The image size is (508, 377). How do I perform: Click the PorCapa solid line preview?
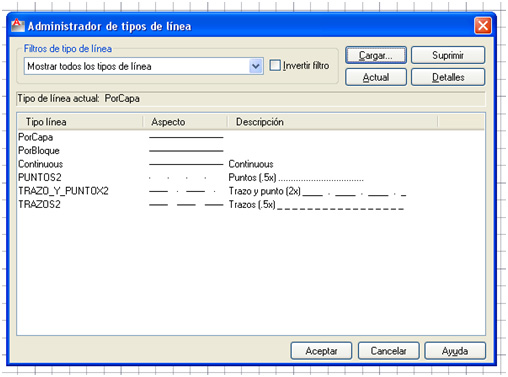pyautogui.click(x=186, y=137)
